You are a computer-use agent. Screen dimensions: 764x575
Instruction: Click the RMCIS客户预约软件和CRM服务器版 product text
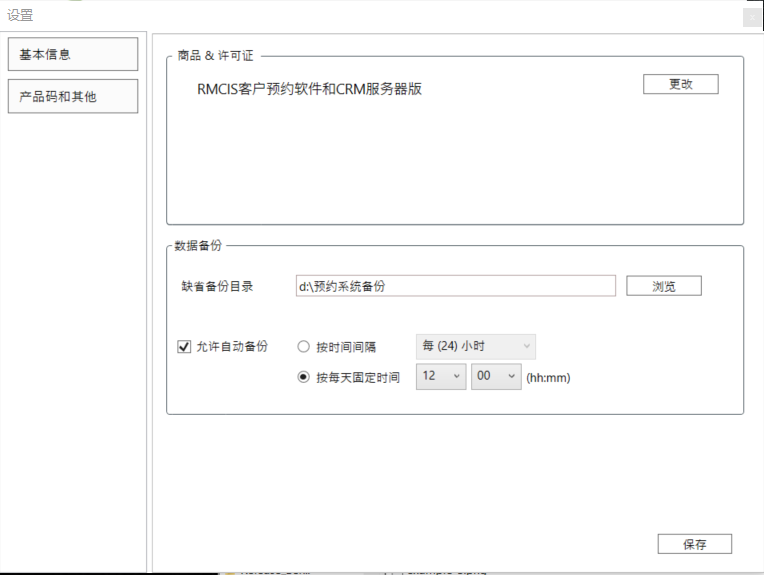pyautogui.click(x=309, y=89)
